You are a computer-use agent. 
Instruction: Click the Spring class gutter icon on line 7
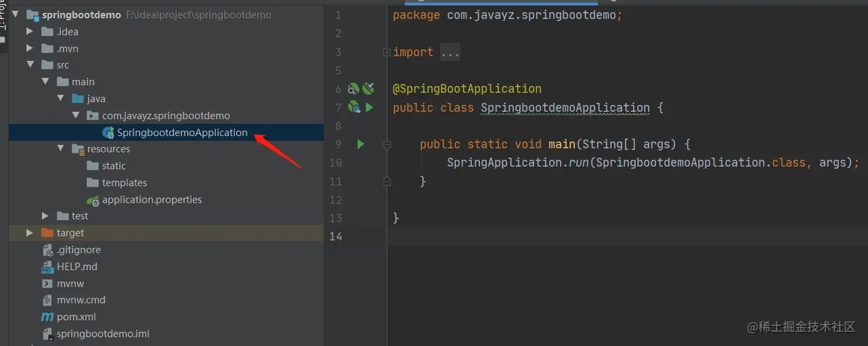tap(354, 107)
